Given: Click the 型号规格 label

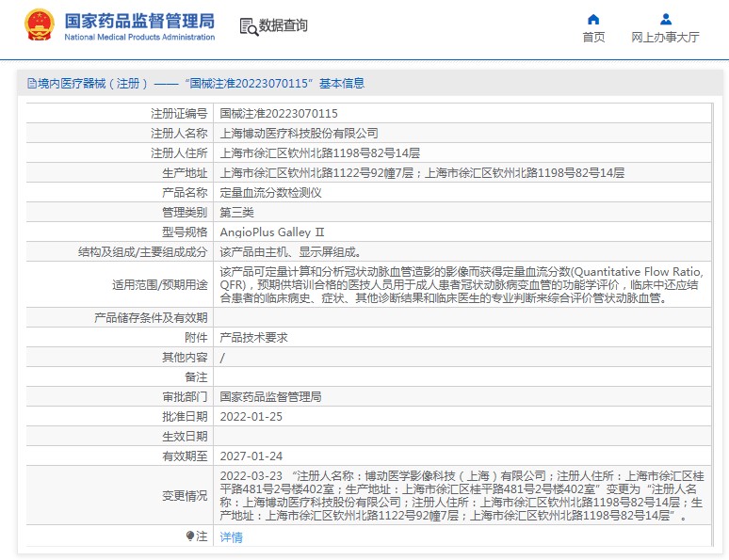Looking at the screenshot, I should (x=185, y=232).
